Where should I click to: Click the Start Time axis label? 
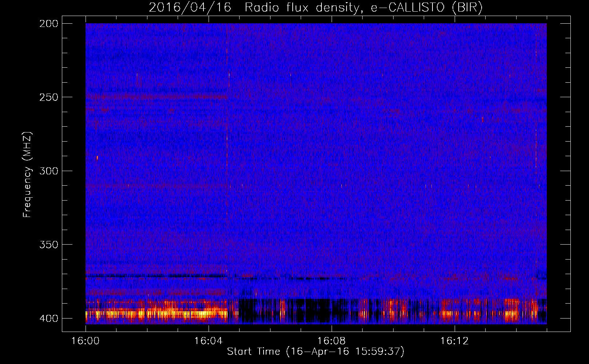coord(316,352)
